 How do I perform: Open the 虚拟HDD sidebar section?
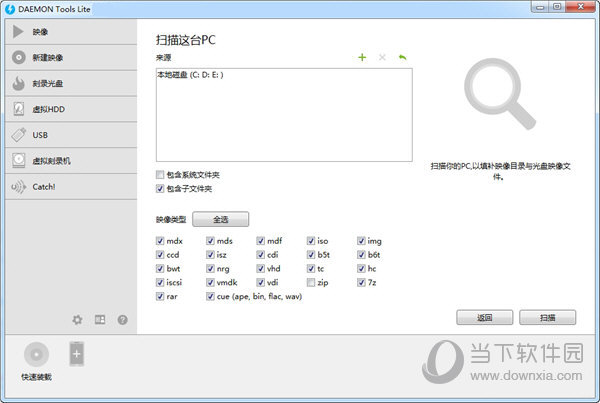point(71,109)
